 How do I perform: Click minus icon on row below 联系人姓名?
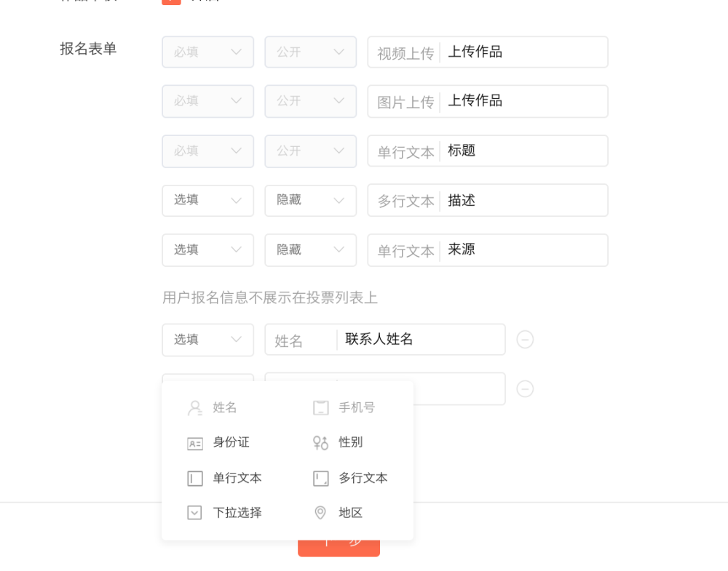525,389
